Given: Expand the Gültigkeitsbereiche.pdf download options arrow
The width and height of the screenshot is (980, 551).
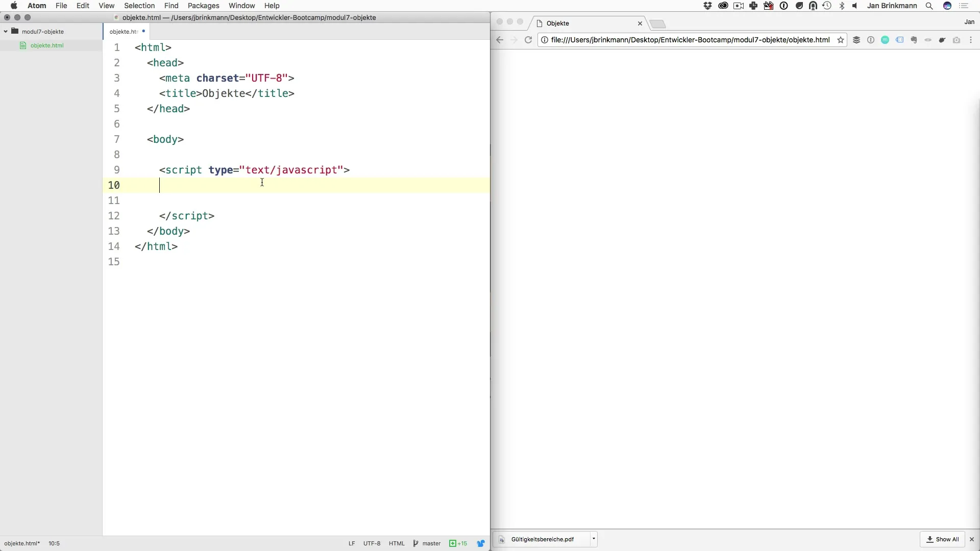Looking at the screenshot, I should point(594,539).
